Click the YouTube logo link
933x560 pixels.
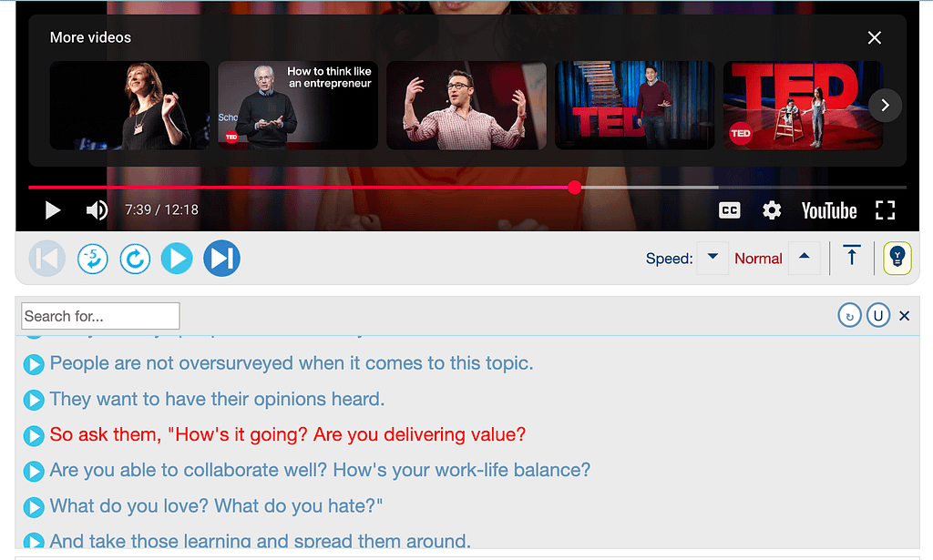[828, 210]
